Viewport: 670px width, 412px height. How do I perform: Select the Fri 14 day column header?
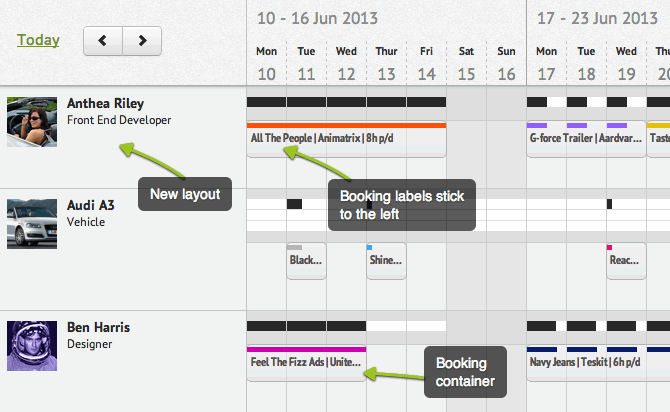(x=426, y=63)
